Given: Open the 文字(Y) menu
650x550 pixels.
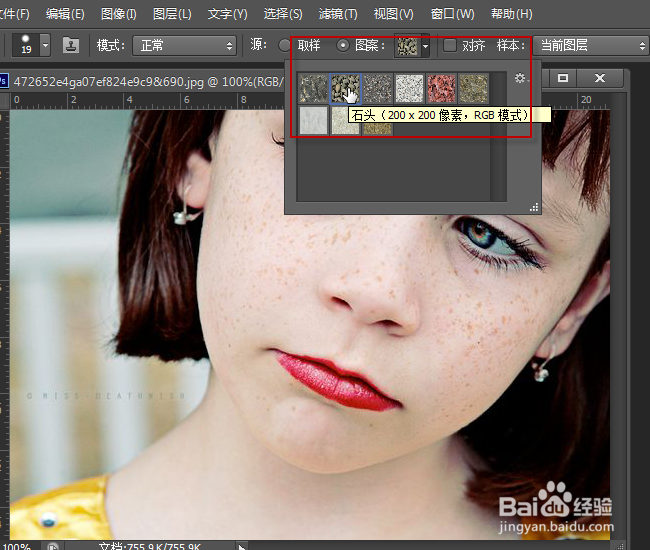Looking at the screenshot, I should [228, 14].
